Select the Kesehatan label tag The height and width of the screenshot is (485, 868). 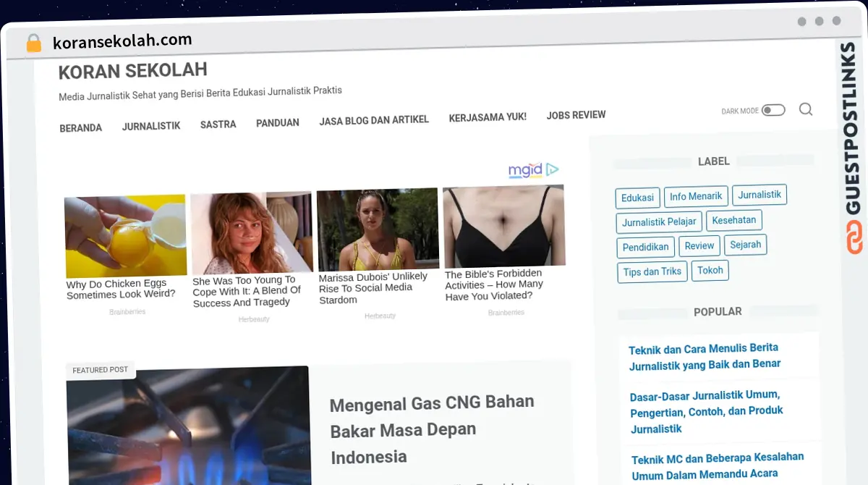click(x=734, y=220)
